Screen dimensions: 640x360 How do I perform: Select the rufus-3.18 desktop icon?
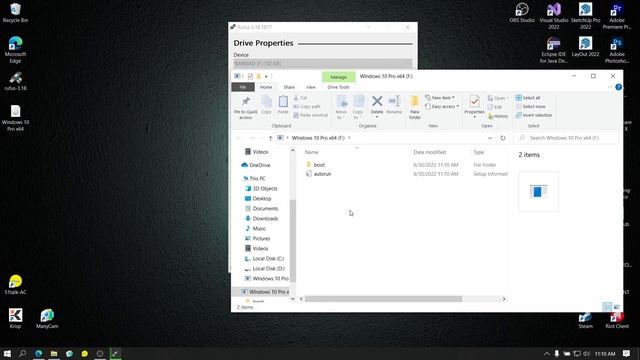[16, 81]
